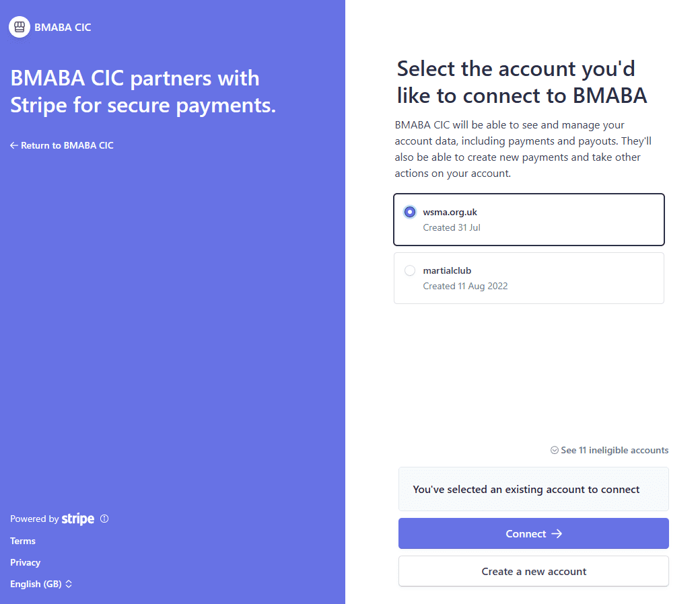Select the martialclub radio button

410,270
